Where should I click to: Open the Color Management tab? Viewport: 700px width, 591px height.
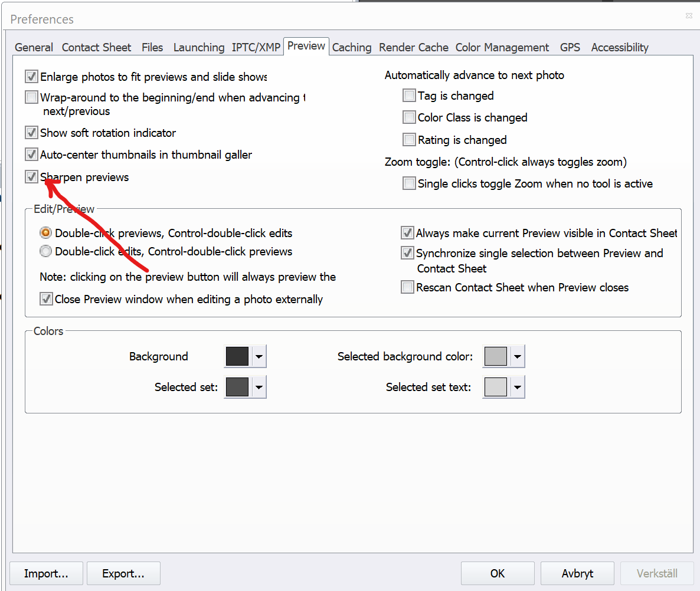pyautogui.click(x=502, y=47)
